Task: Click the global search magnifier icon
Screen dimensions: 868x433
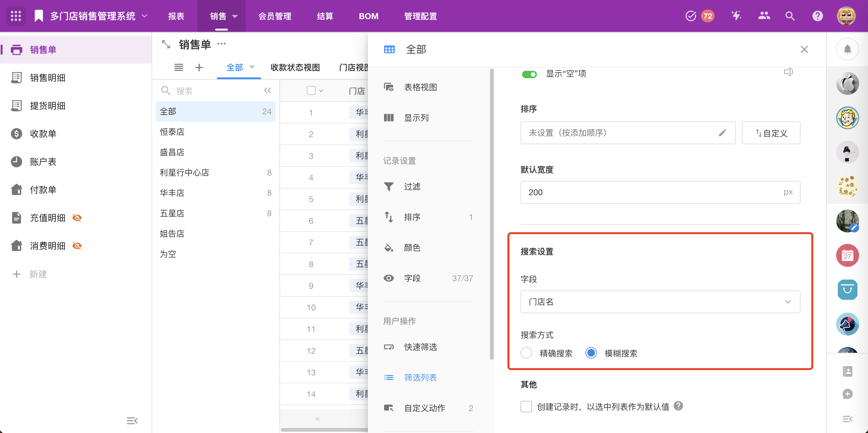Action: click(x=790, y=16)
